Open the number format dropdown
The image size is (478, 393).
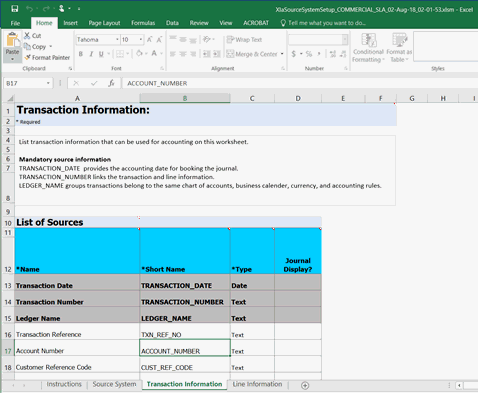[x=345, y=40]
